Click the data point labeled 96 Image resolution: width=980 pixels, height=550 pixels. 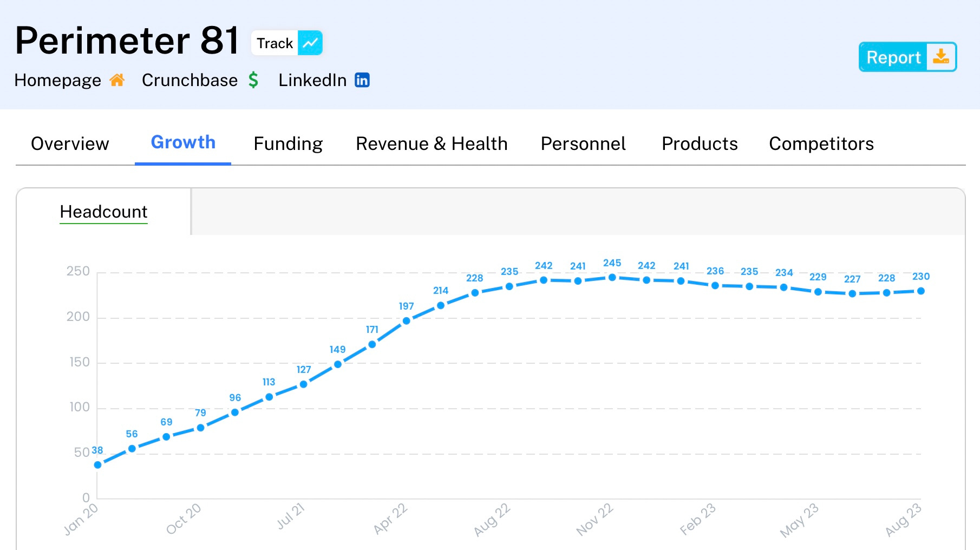235,412
